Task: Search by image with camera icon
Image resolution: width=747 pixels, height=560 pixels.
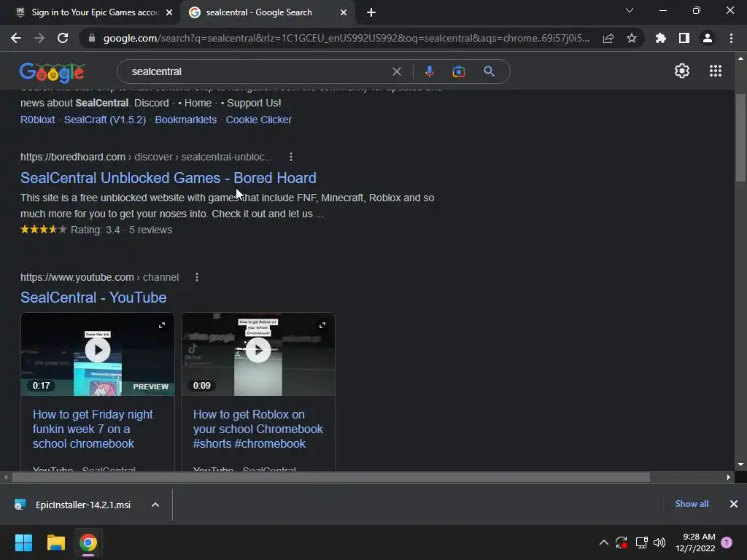Action: pyautogui.click(x=458, y=71)
